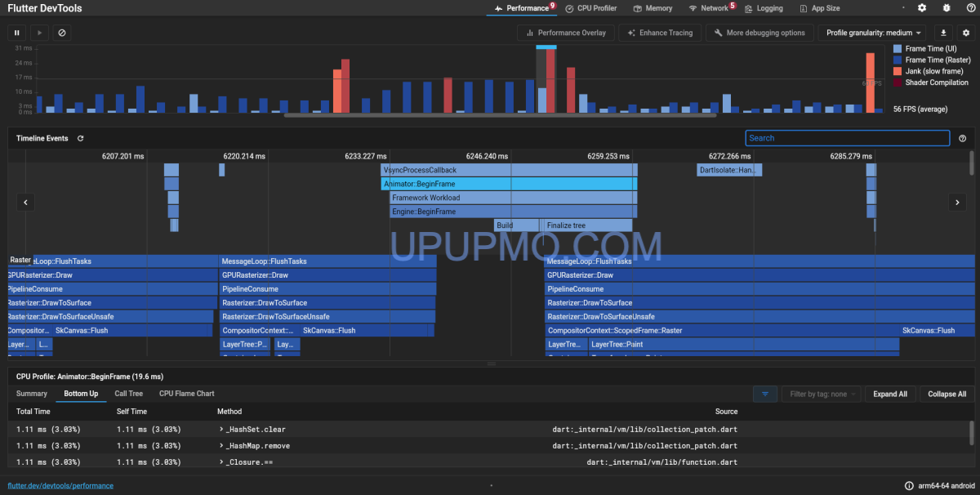Open the CPU Profiler tab

[x=591, y=8]
